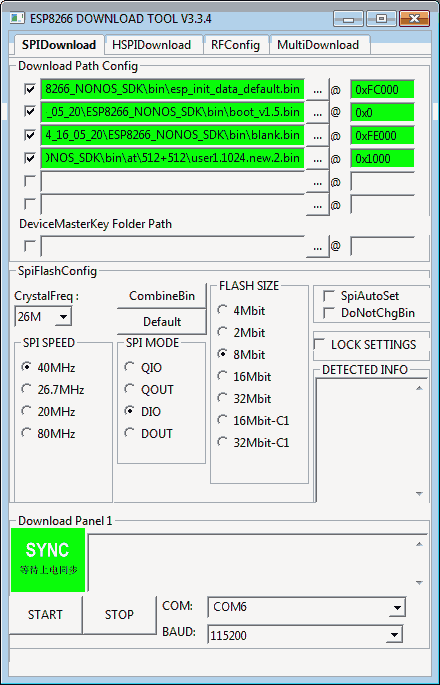The width and height of the screenshot is (440, 685).
Task: Click the 0xFC000 address field
Action: [382, 90]
